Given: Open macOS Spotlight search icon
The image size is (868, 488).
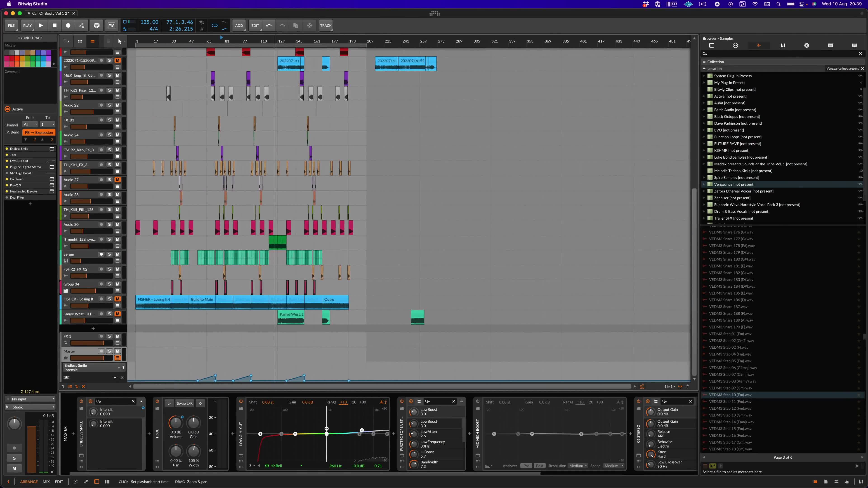Looking at the screenshot, I should (x=778, y=4).
